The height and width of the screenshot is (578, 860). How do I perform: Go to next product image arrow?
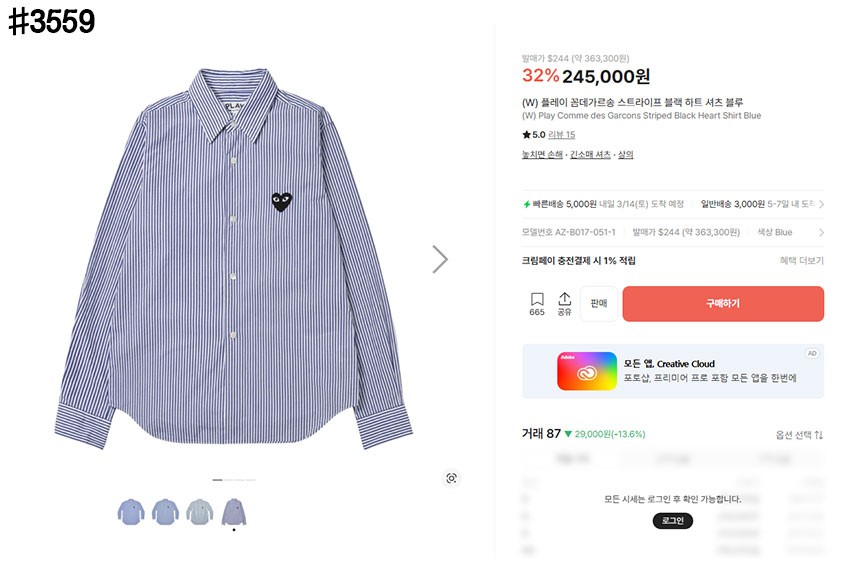coord(440,259)
